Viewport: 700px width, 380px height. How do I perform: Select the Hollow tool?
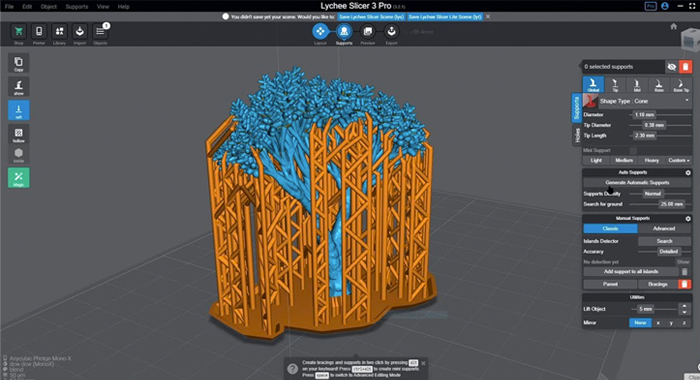click(19, 134)
